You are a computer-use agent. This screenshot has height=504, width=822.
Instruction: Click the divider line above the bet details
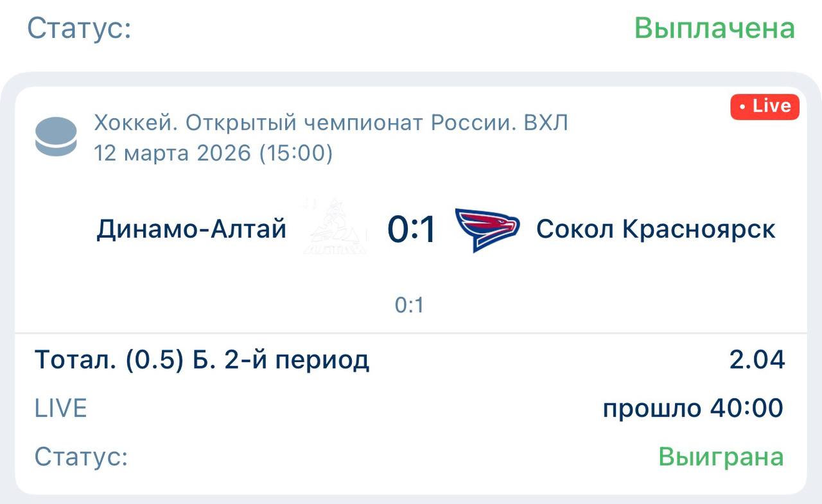point(411,333)
